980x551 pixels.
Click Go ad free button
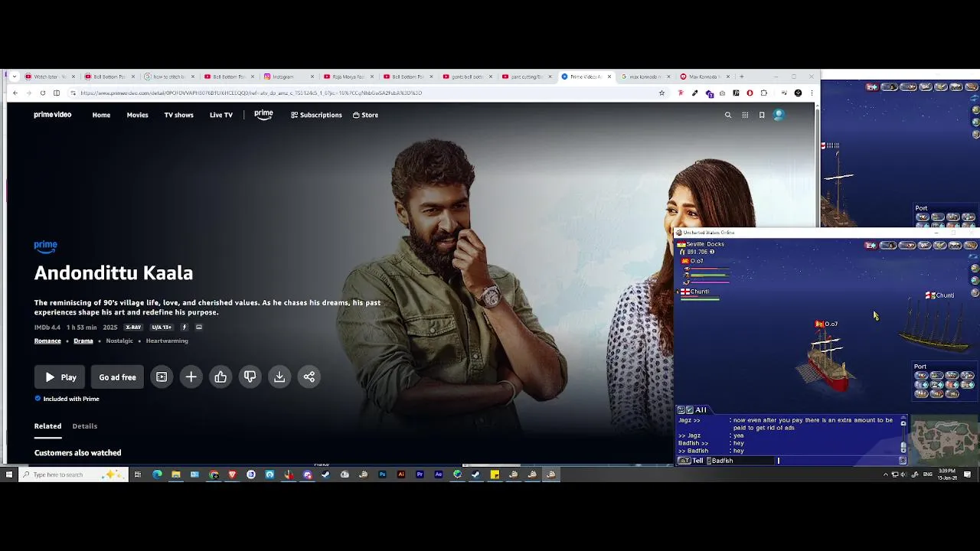[x=117, y=377]
